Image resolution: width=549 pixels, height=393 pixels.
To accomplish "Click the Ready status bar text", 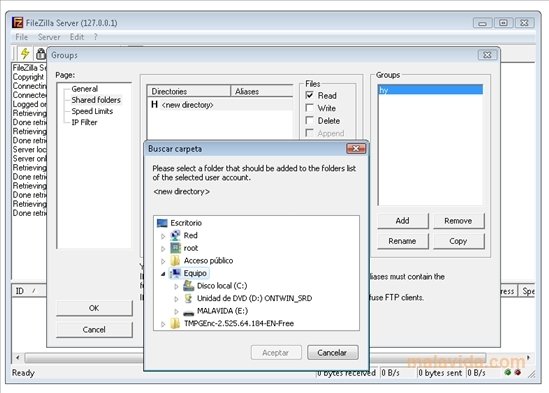I will pos(23,373).
